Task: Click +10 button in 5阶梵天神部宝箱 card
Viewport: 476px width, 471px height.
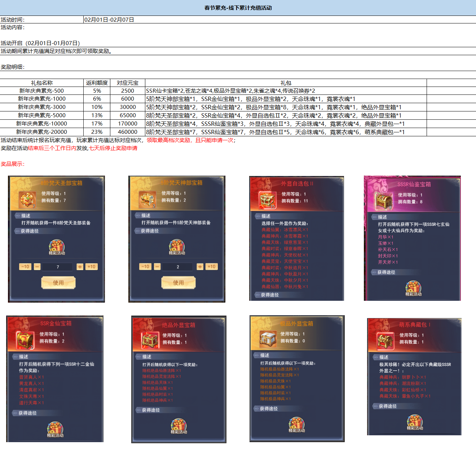Action: pyautogui.click(x=212, y=267)
